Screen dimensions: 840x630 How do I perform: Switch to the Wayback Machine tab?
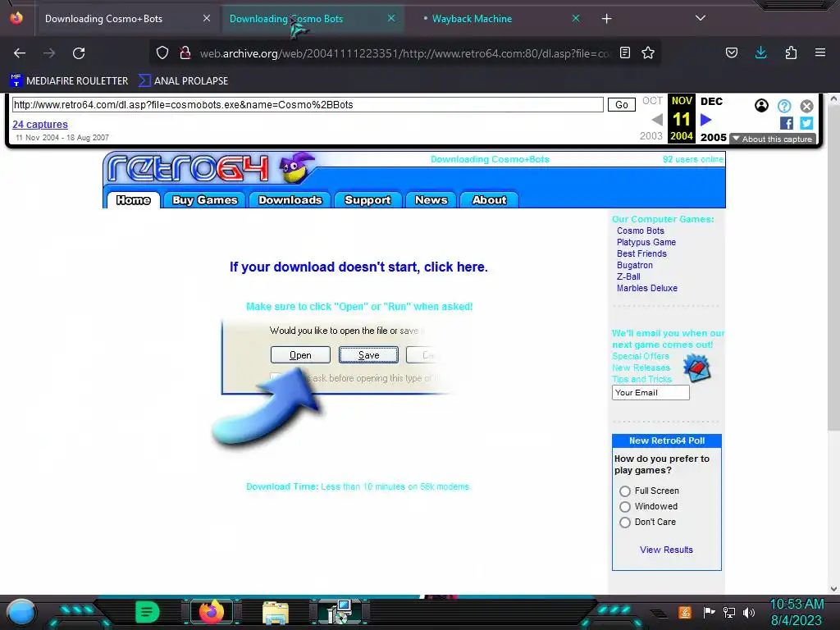pos(472,19)
